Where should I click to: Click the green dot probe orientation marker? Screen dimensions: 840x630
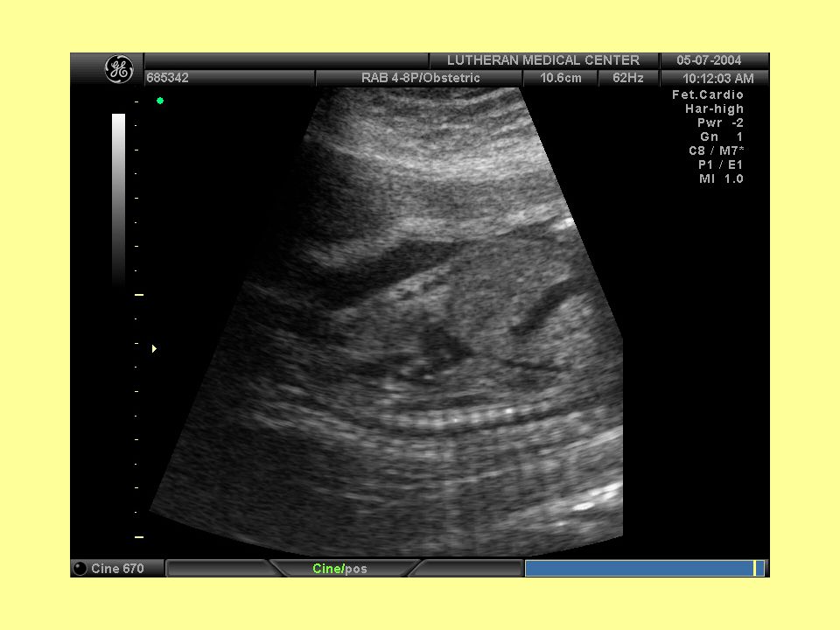[159, 101]
